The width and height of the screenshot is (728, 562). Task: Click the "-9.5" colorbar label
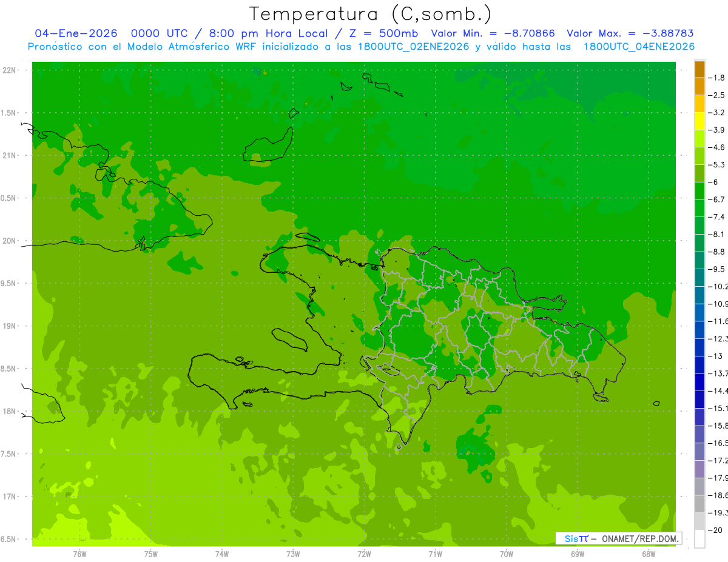717,269
